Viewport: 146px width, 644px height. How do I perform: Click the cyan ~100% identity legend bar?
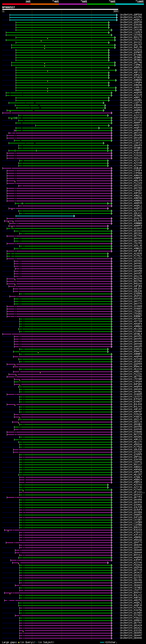tap(130, 4)
